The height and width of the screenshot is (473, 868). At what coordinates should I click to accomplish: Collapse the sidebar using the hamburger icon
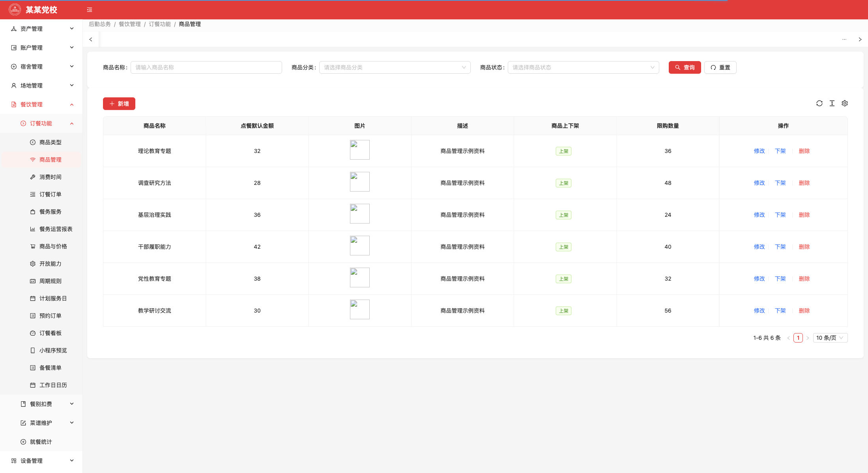[x=90, y=10]
